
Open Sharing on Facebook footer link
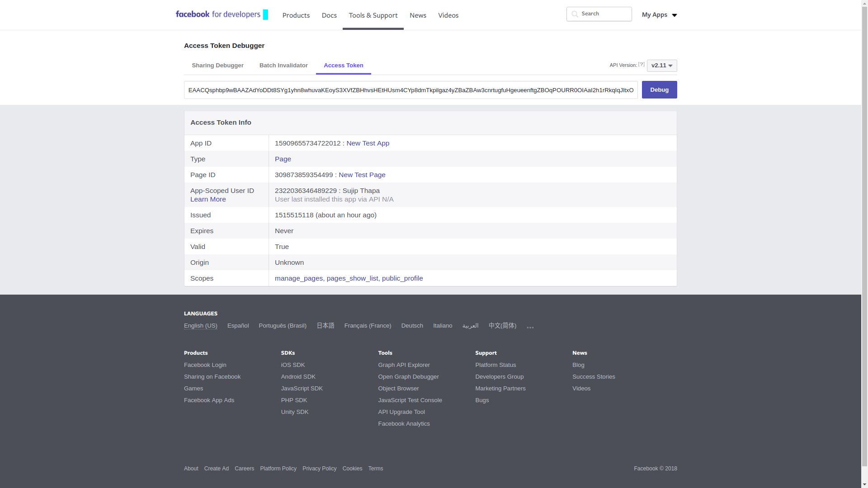[212, 377]
